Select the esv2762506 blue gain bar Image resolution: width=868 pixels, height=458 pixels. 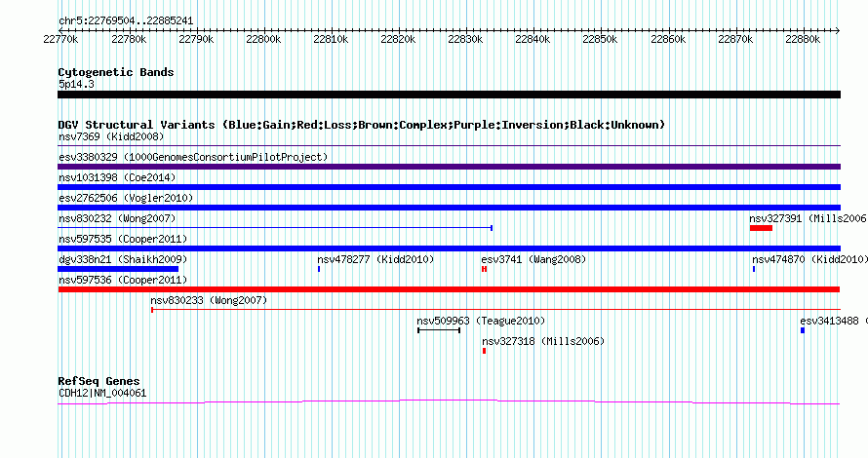pyautogui.click(x=449, y=208)
